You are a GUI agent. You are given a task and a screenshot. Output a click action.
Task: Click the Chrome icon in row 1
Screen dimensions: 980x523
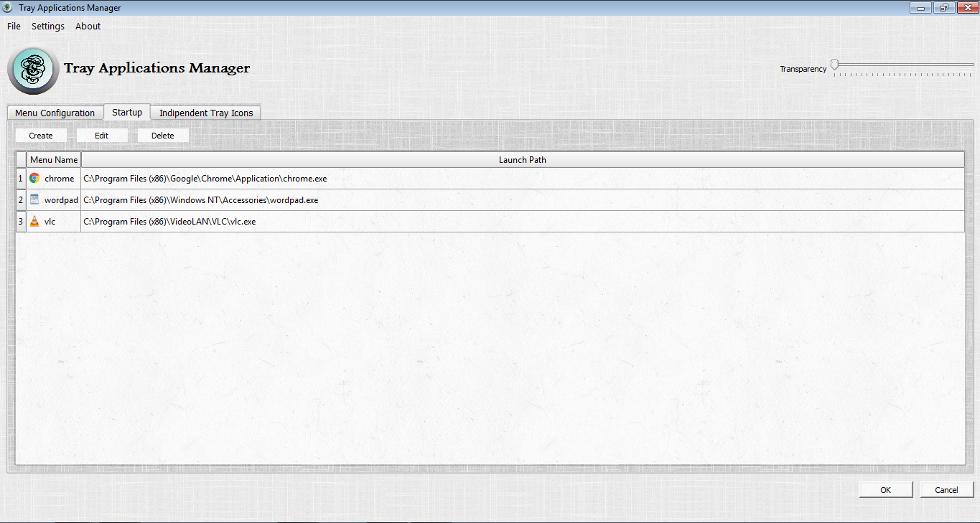pos(34,178)
